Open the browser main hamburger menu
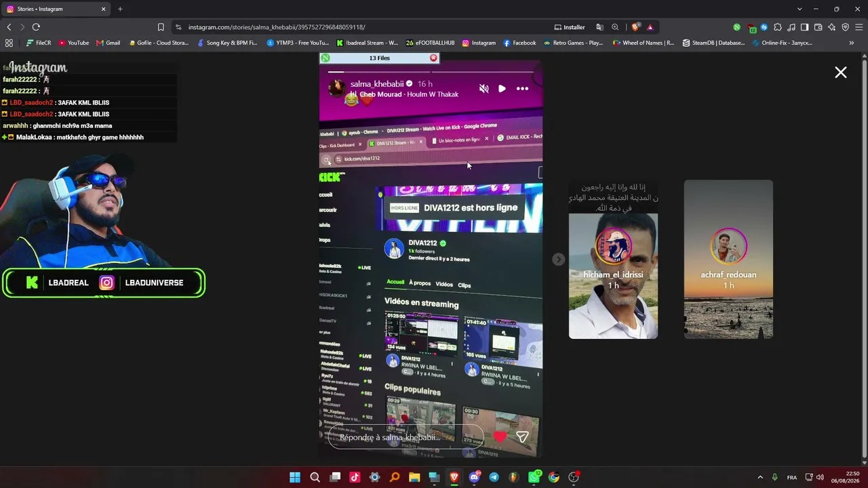The height and width of the screenshot is (488, 868). (x=859, y=27)
